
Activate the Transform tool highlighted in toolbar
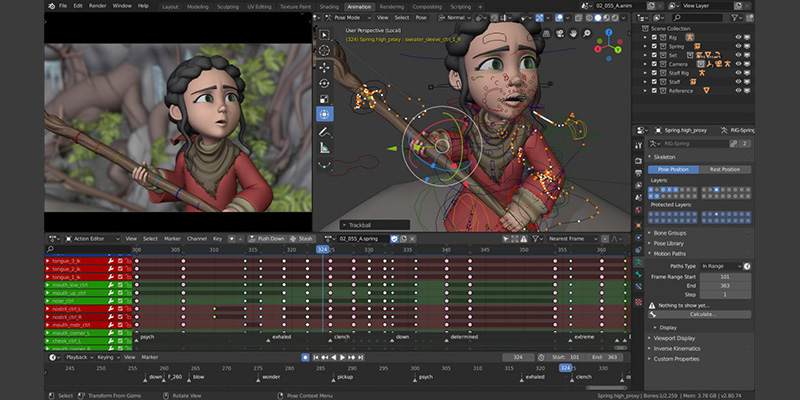[x=324, y=114]
